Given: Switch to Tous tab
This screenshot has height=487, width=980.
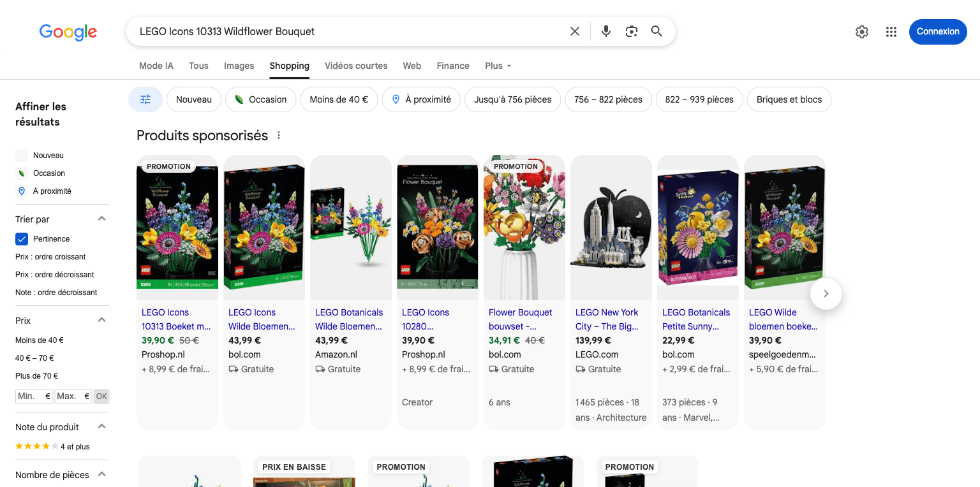Looking at the screenshot, I should click(198, 66).
